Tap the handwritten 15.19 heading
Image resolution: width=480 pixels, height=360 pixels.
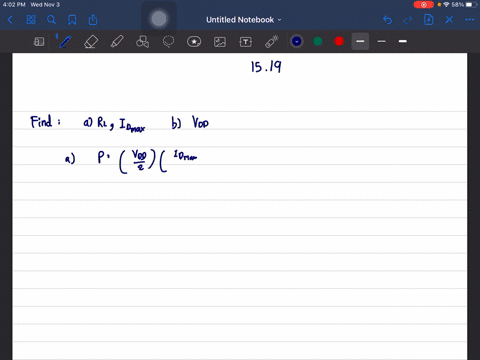click(x=266, y=67)
